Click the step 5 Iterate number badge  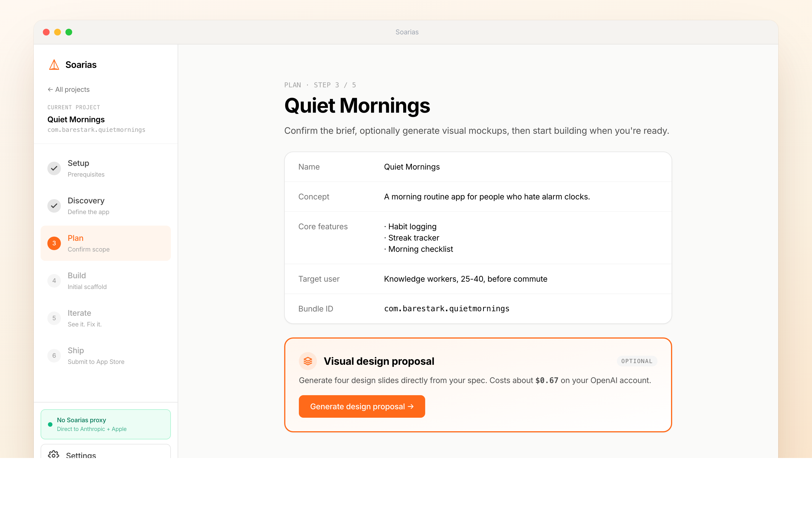tap(54, 318)
